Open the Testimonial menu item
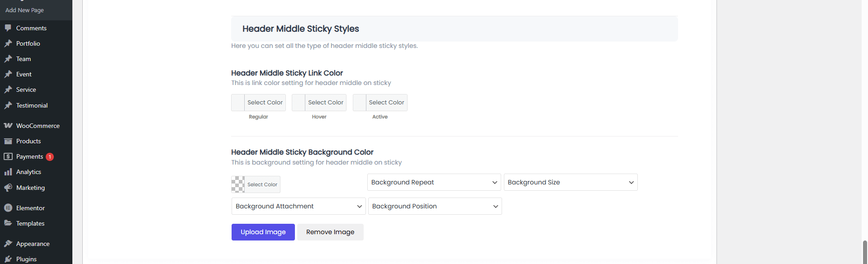The image size is (868, 264). (32, 105)
